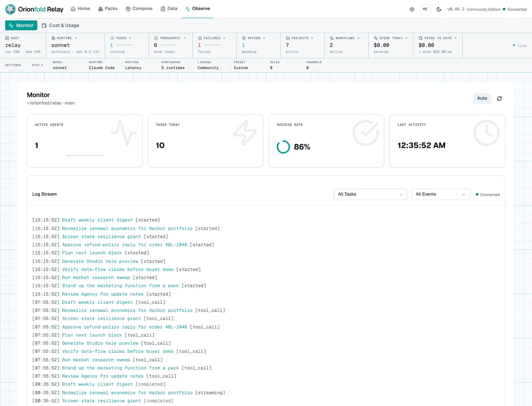532x406 pixels.
Task: Click Run market research sweep [tool_call] entry
Action: tap(98, 360)
